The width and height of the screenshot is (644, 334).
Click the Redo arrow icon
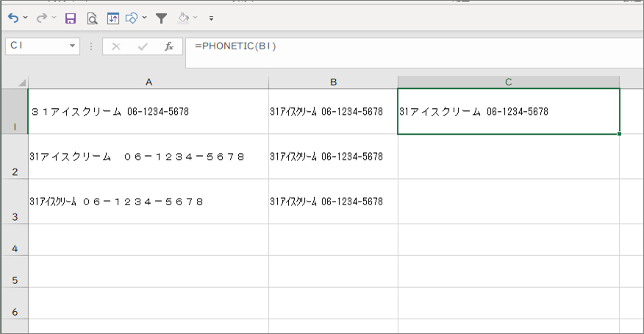(41, 18)
